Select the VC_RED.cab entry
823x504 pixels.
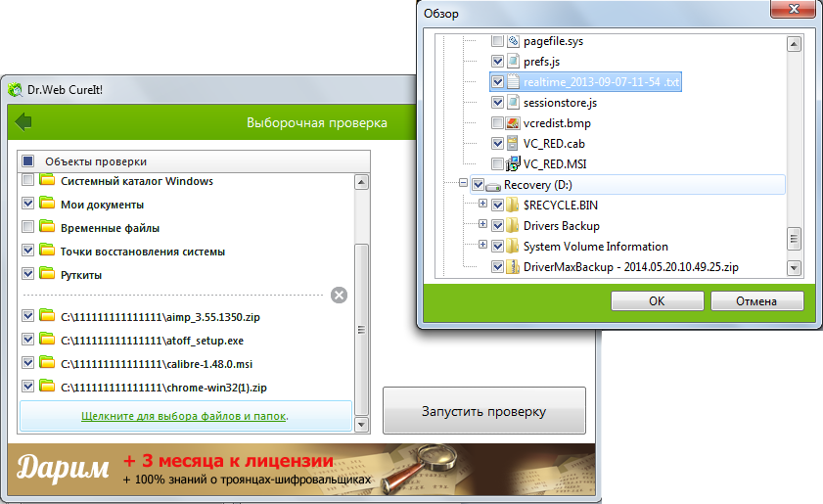tap(554, 144)
